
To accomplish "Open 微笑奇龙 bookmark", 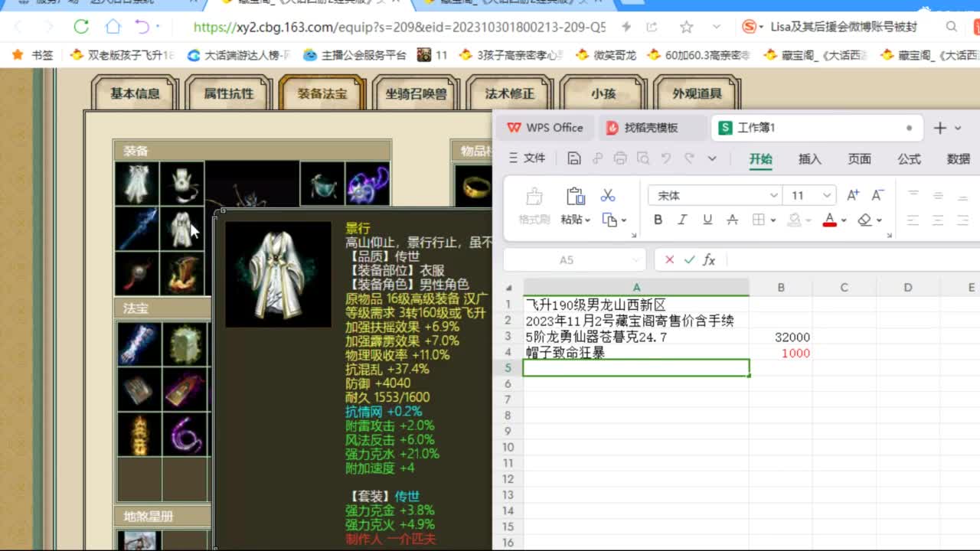I will point(606,55).
